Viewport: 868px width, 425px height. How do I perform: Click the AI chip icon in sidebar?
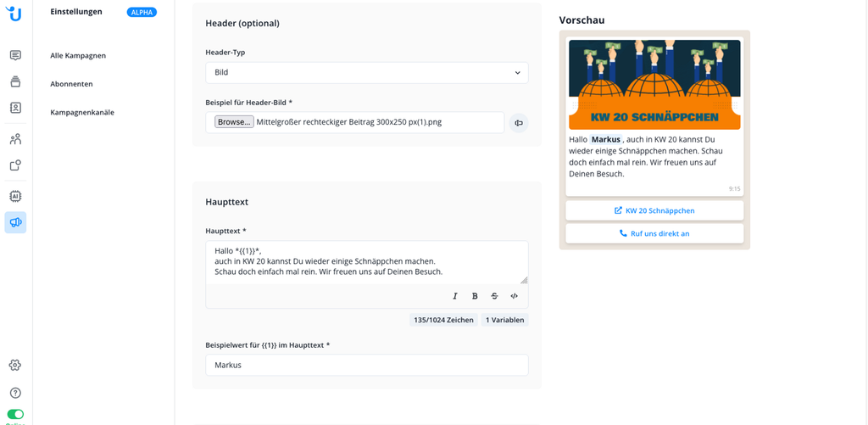(x=15, y=196)
